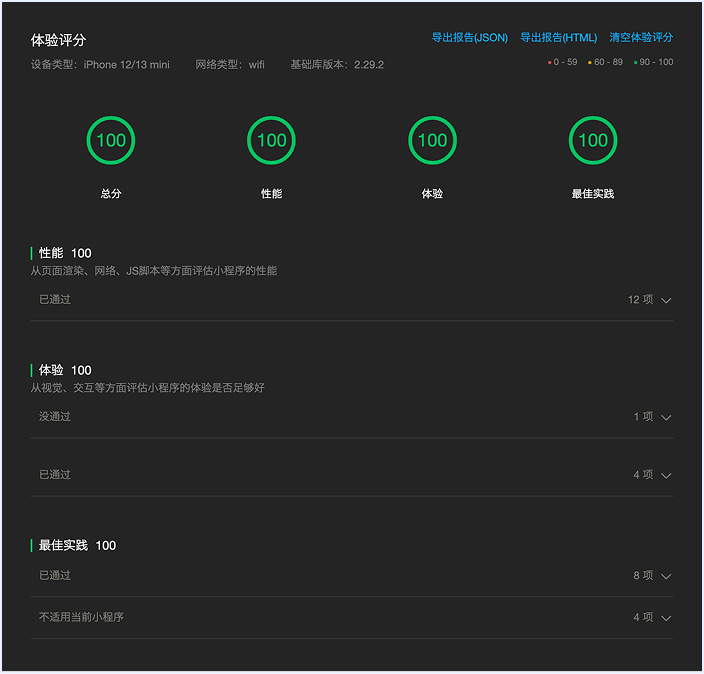Click the red 0 - 59 legend dot

[x=549, y=63]
